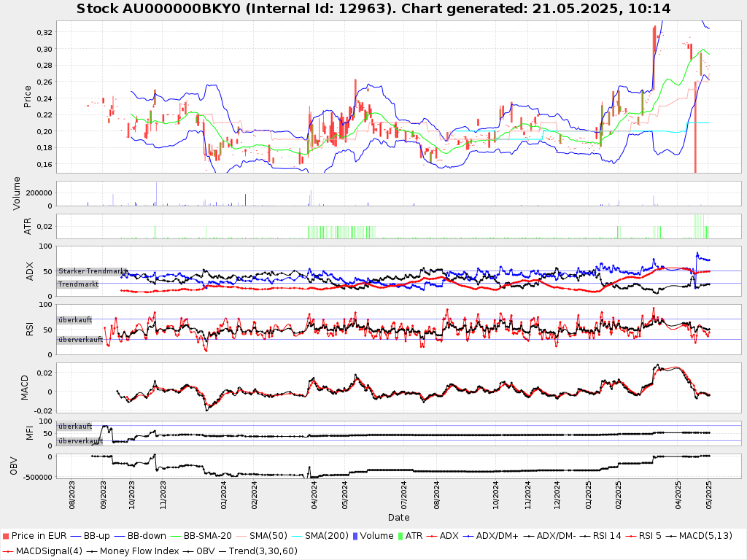Click the überkauft label in the RSI panel
This screenshot has width=747, height=560.
coord(75,320)
